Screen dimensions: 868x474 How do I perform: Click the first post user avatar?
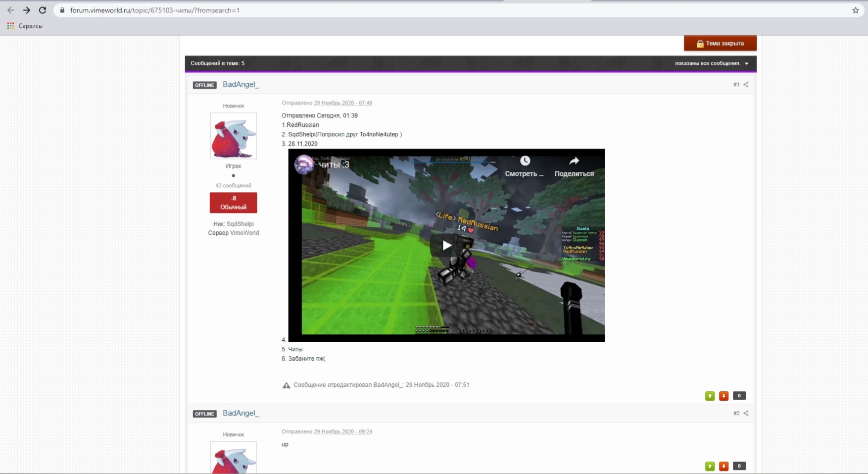(233, 136)
